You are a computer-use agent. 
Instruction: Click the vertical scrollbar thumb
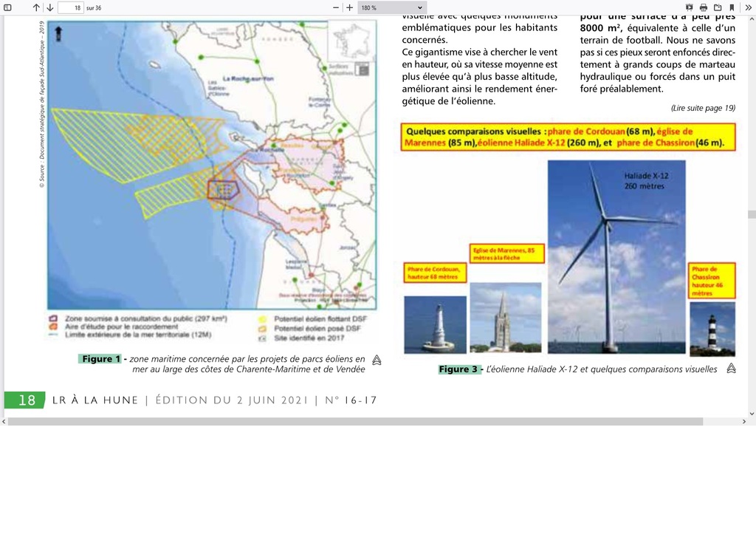pyautogui.click(x=751, y=214)
